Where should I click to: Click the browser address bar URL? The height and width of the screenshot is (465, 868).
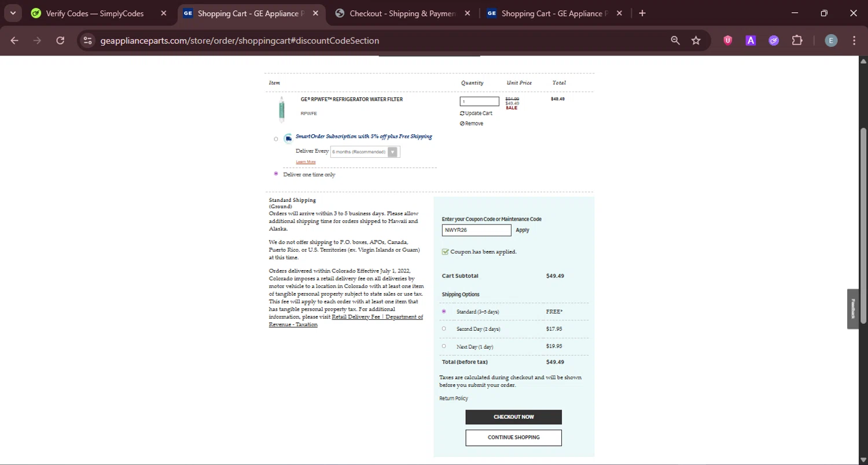240,40
